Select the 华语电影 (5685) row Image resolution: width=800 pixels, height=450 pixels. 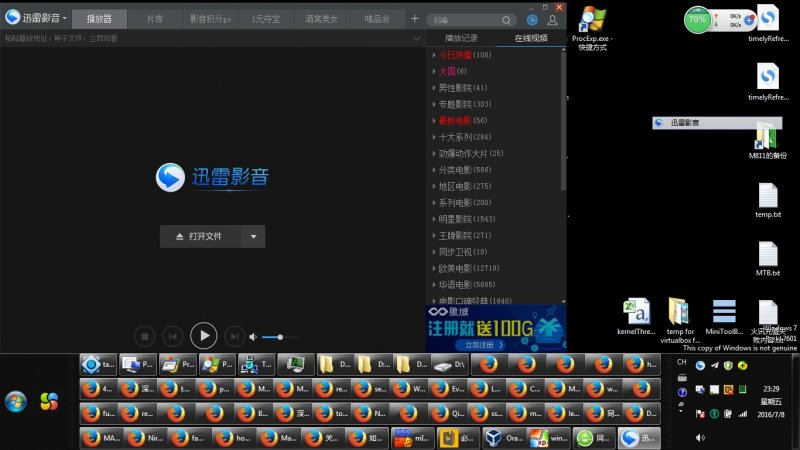[494, 284]
